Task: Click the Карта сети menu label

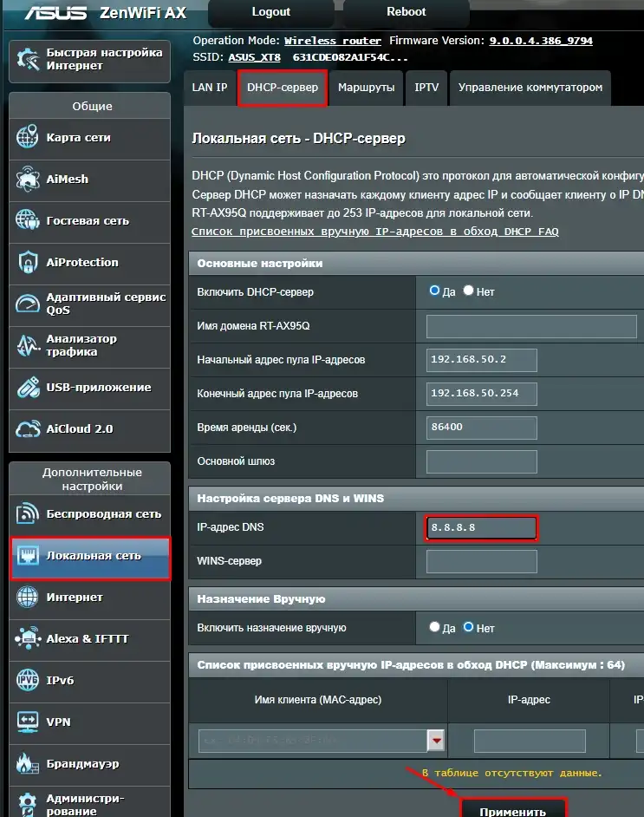Action: (78, 138)
